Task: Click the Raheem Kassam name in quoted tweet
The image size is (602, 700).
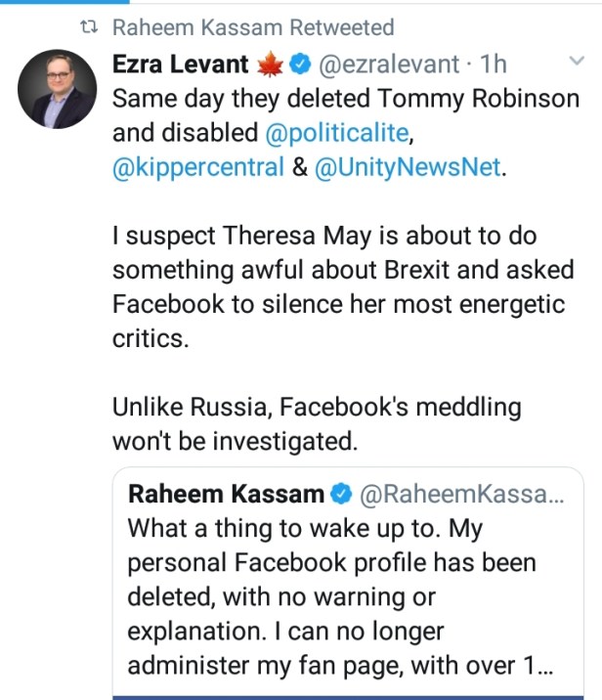Action: [x=226, y=495]
